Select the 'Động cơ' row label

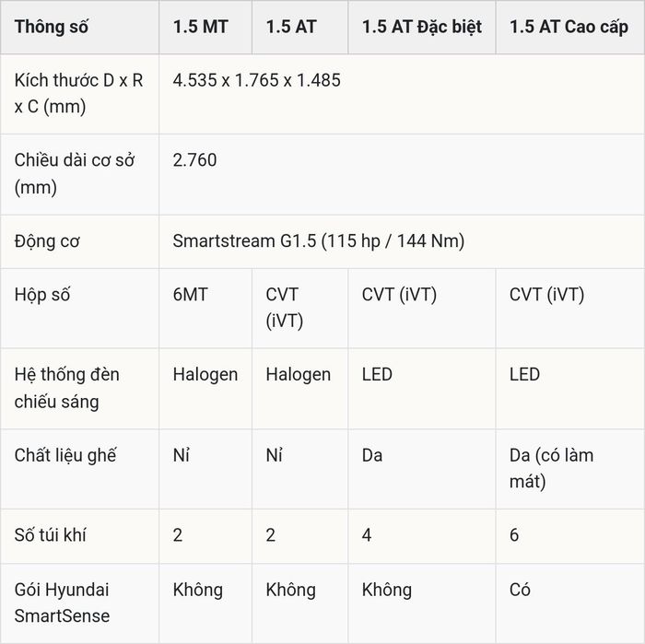point(47,241)
